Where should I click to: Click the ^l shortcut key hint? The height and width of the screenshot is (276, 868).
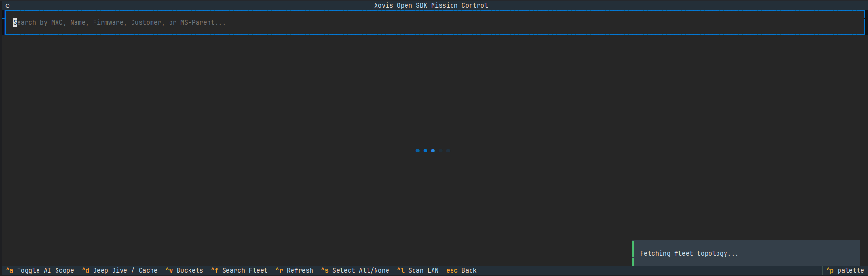point(401,270)
